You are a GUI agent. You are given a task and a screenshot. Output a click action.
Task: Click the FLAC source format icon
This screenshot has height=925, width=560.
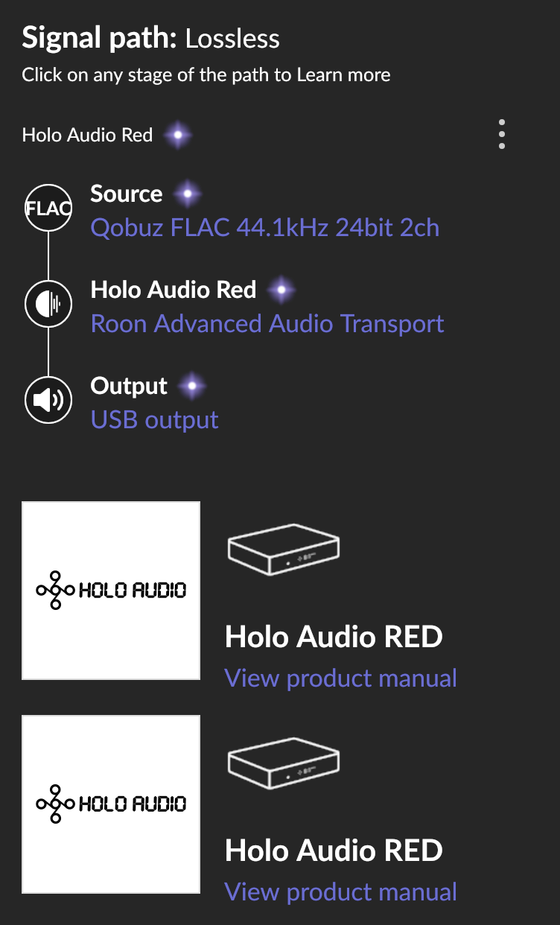(x=48, y=208)
